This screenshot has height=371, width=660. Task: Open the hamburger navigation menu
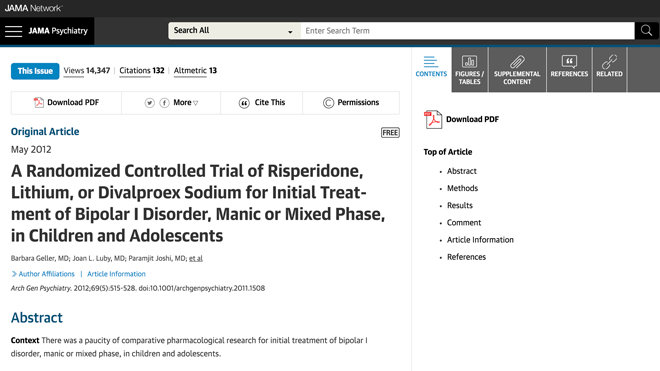coord(13,31)
